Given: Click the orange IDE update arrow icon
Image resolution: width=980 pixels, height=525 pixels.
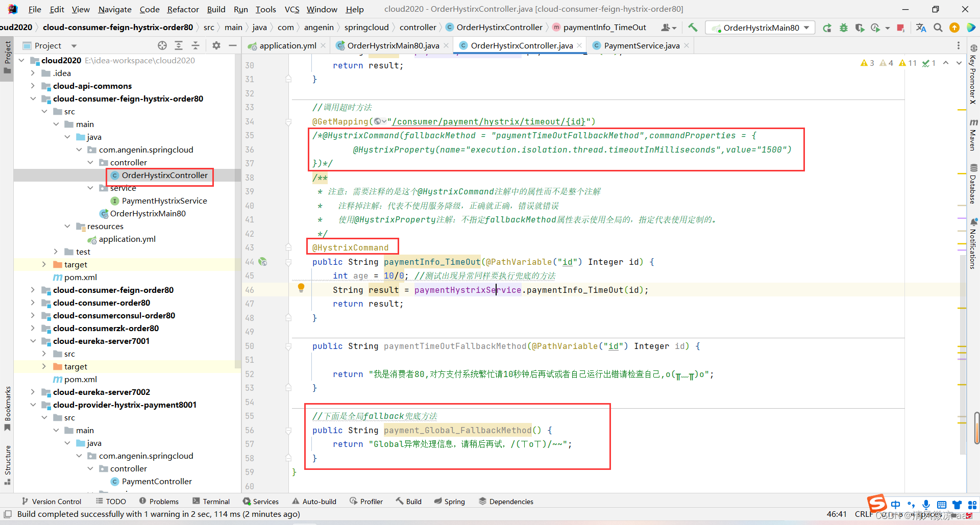Looking at the screenshot, I should coord(954,28).
